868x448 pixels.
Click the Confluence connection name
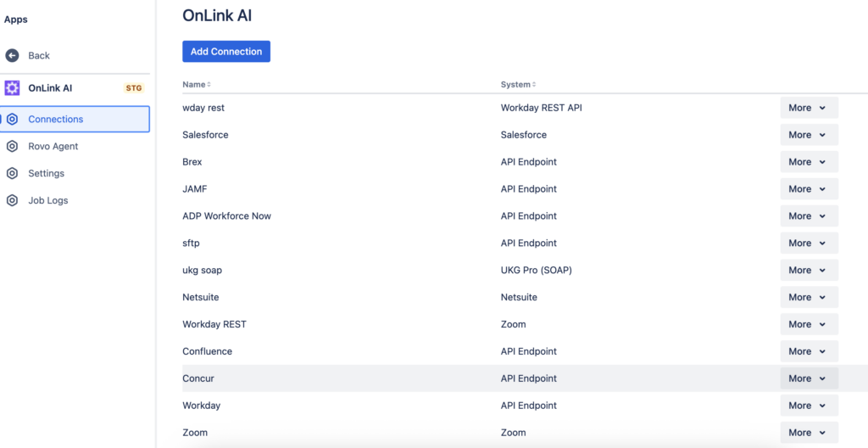point(208,351)
